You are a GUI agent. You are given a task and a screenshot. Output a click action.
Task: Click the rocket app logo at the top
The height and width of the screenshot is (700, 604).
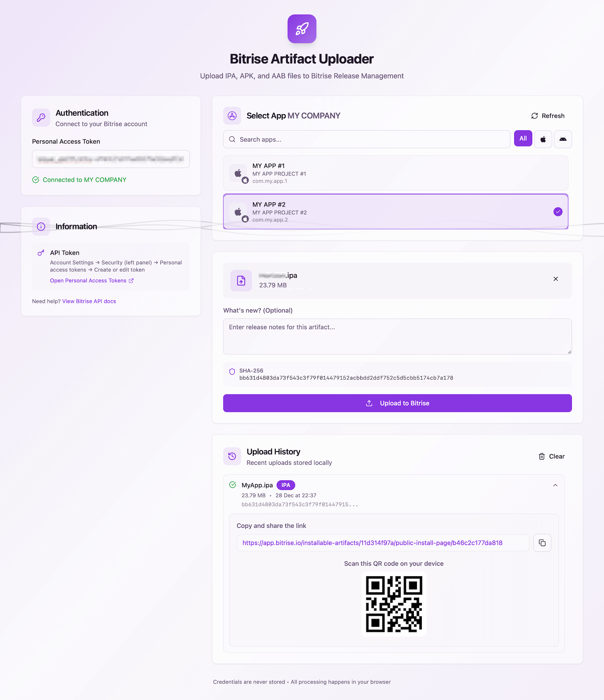pyautogui.click(x=302, y=29)
